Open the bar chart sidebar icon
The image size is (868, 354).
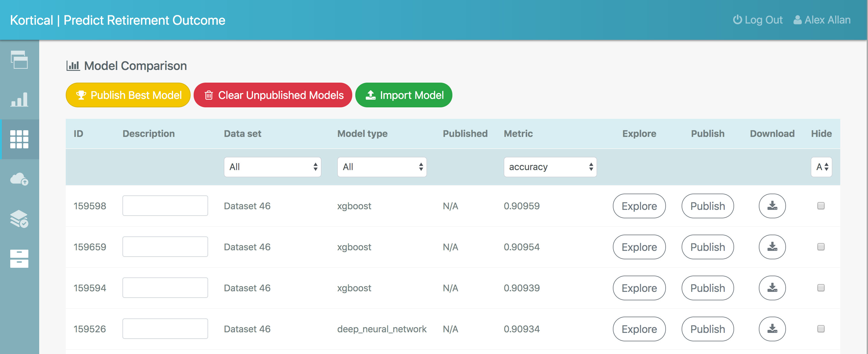coord(19,100)
